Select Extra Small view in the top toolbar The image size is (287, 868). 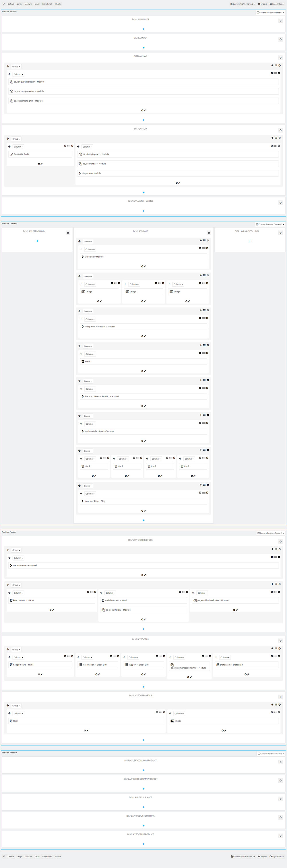(47, 4)
